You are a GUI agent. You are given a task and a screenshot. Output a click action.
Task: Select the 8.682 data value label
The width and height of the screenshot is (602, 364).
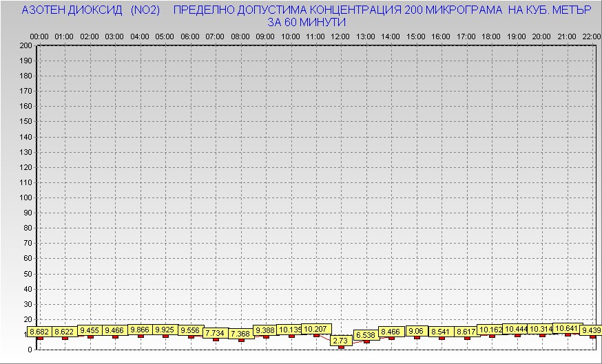point(40,332)
